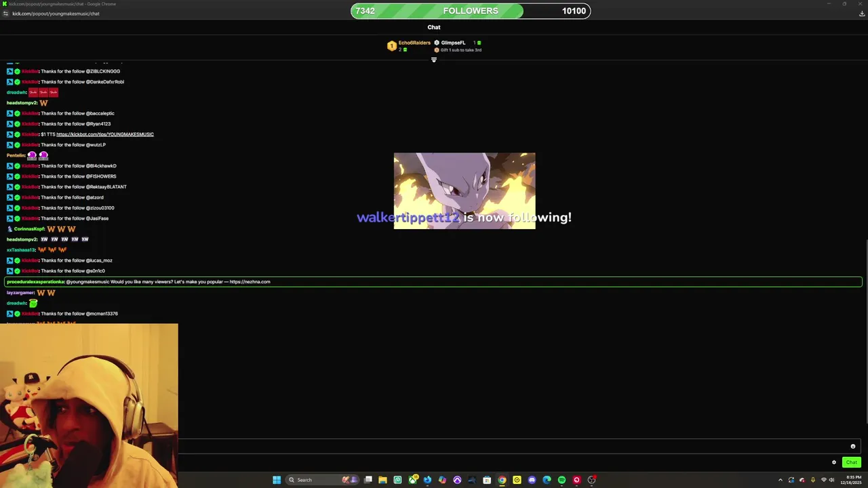The width and height of the screenshot is (868, 488).
Task: Open Xbox app from taskbar
Action: pos(412,480)
